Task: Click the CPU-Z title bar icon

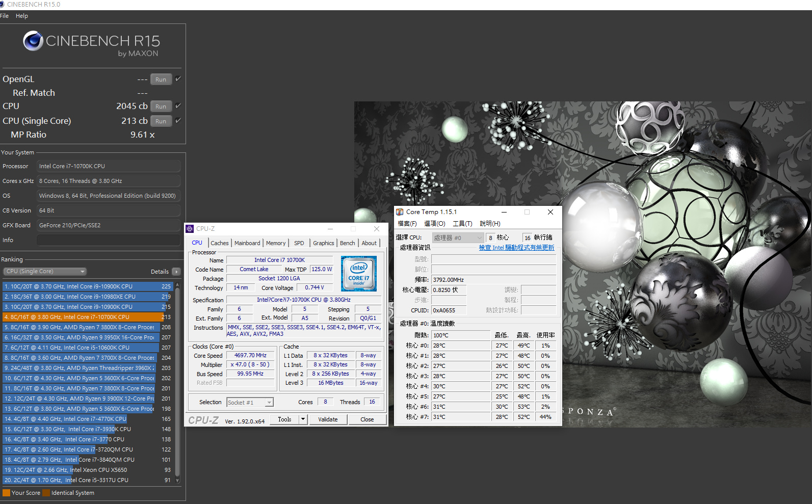Action: [x=190, y=229]
